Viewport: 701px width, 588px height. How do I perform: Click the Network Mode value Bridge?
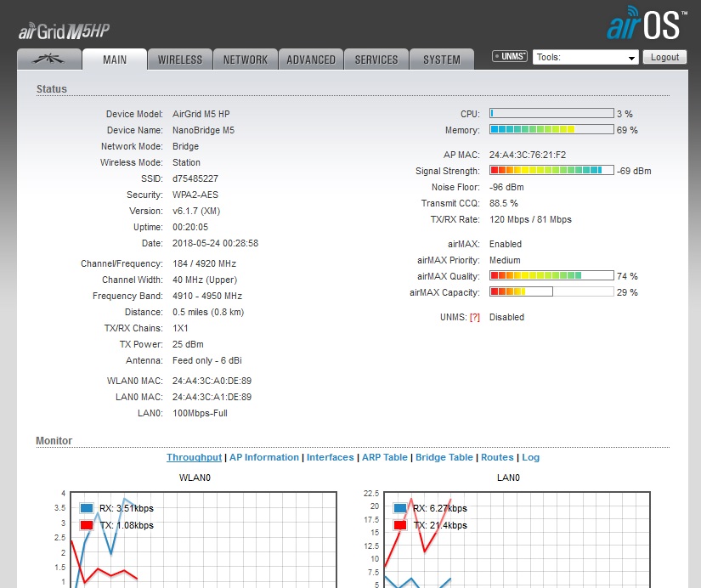(x=185, y=146)
